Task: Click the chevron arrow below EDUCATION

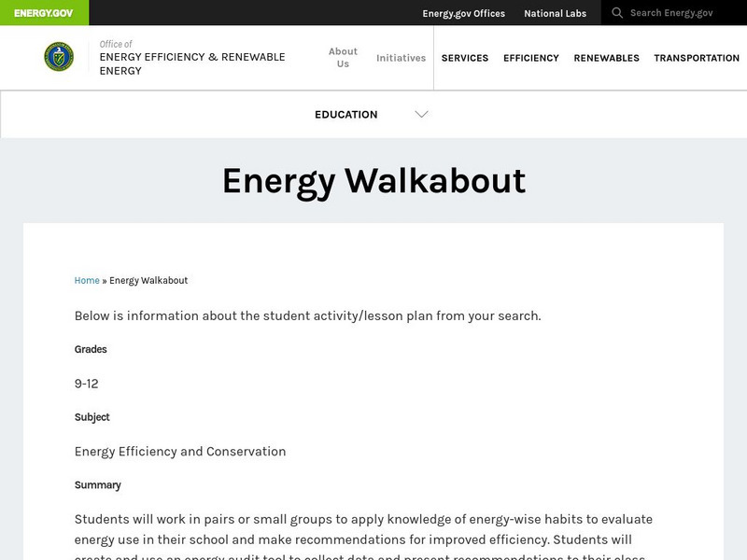Action: point(423,114)
